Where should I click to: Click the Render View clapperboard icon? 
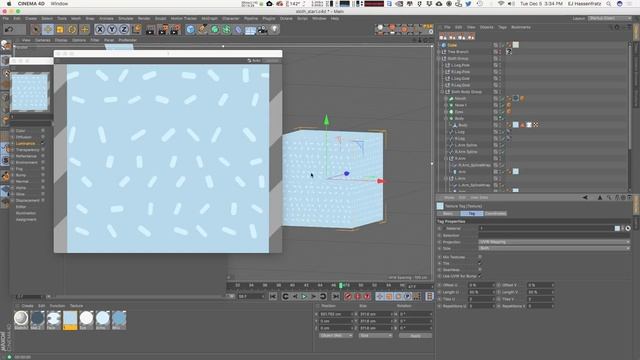pyautogui.click(x=151, y=29)
